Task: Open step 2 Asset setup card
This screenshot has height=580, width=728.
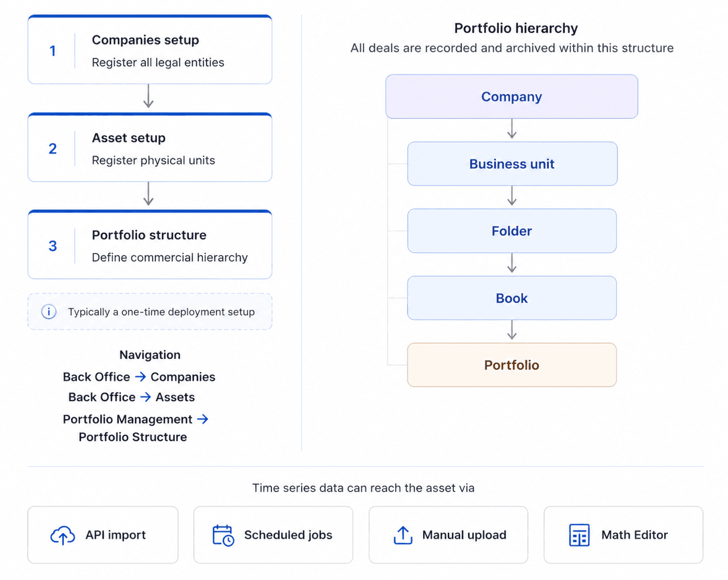Action: coord(150,148)
